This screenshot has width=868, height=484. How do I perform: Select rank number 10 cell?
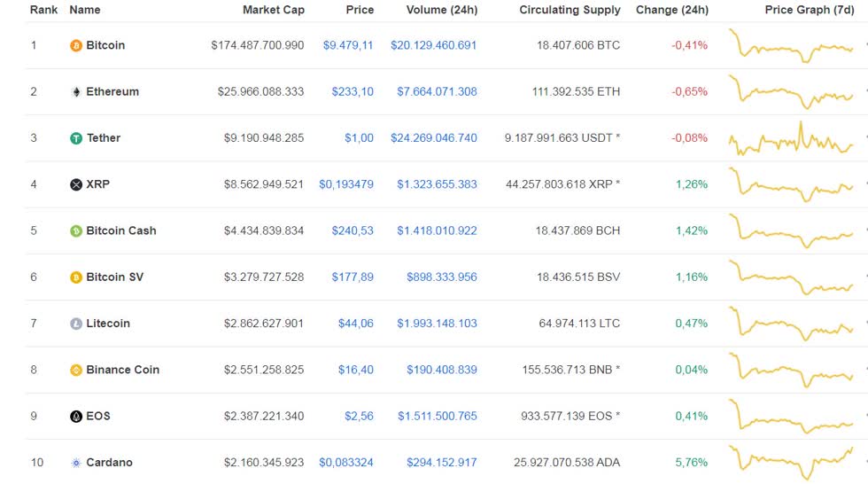coord(37,463)
